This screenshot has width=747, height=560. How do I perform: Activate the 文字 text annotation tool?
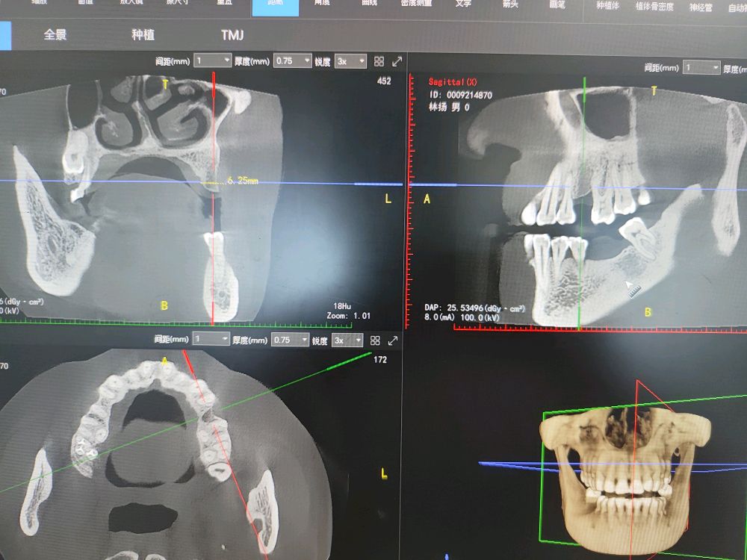(463, 4)
